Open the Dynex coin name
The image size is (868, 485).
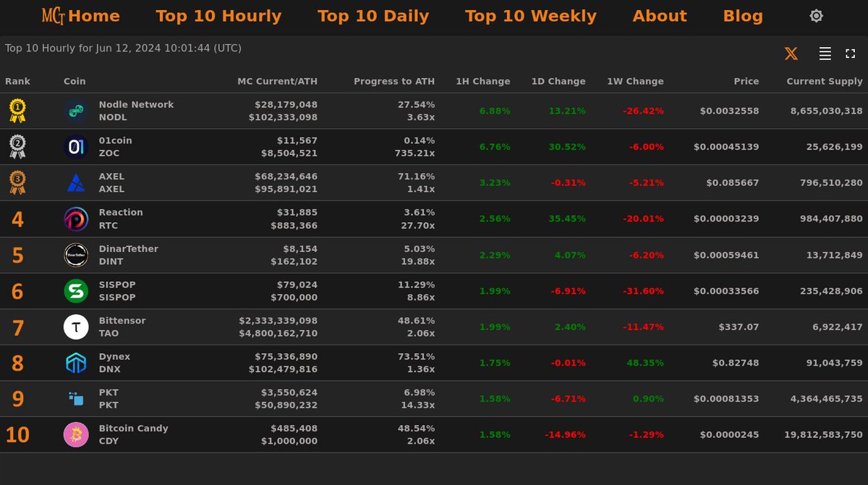pos(114,357)
